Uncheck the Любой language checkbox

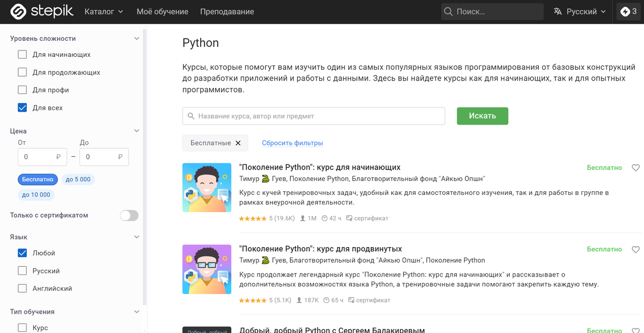[x=22, y=252]
